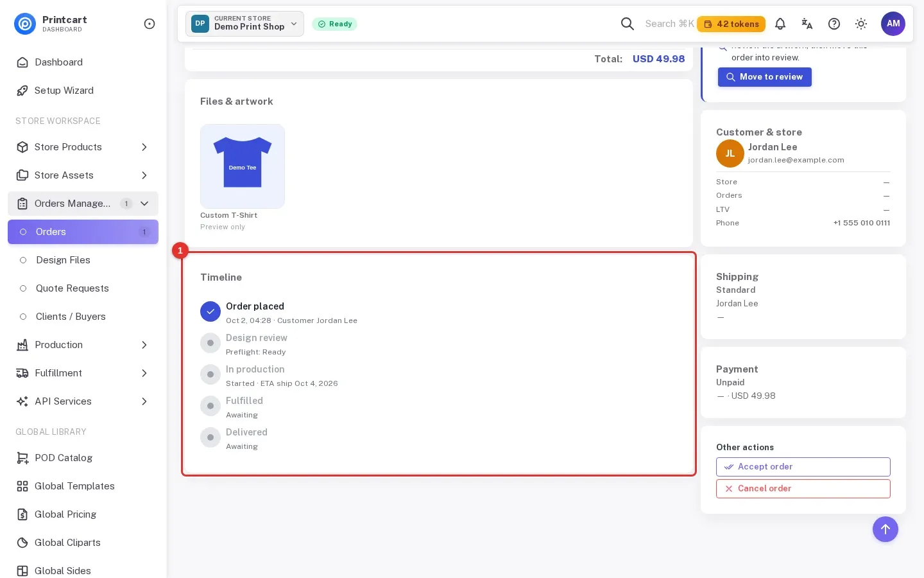Open Global Pricing
The image size is (924, 578).
[x=83, y=514]
